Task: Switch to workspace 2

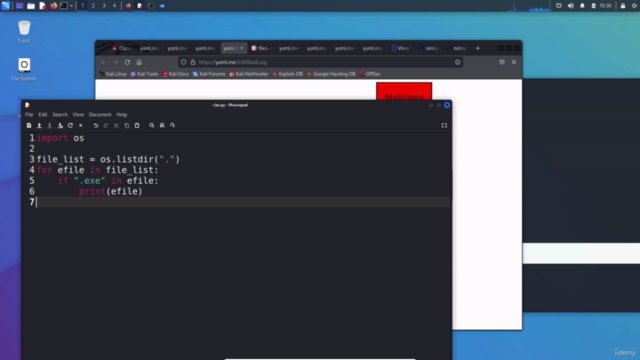Action: click(93, 6)
